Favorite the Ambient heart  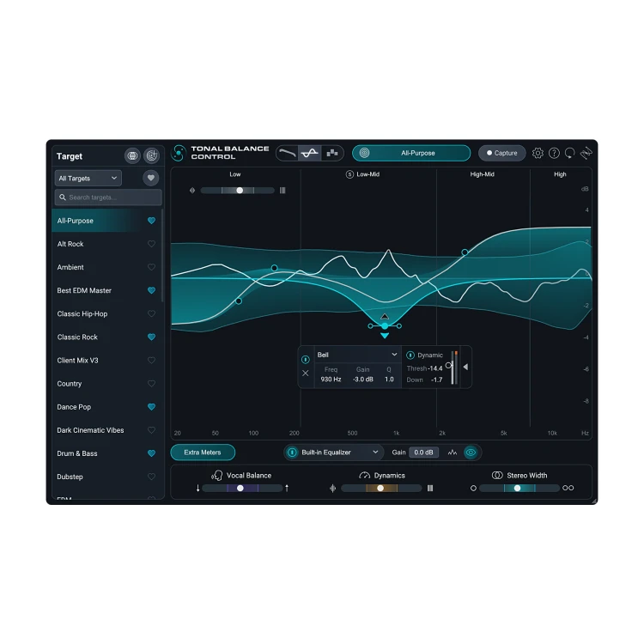pyautogui.click(x=151, y=267)
